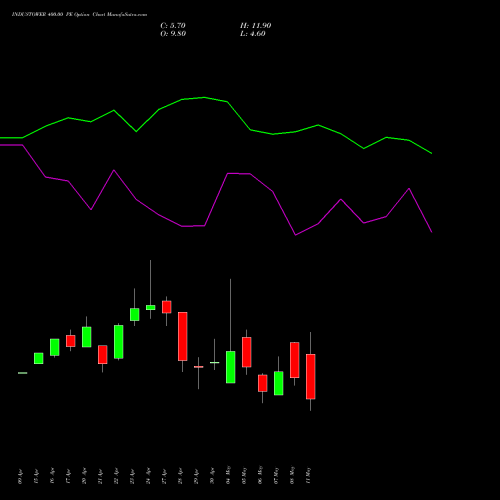Screen dimensions: 500x500
Task: Select the green candle for 22 Apr
Action: 119,342
